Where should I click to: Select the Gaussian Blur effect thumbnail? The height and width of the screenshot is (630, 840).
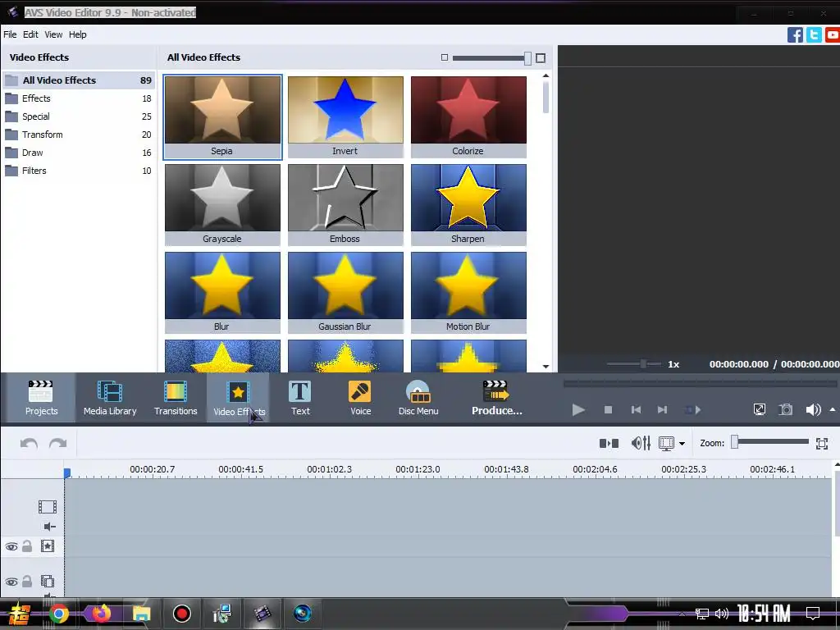click(345, 293)
